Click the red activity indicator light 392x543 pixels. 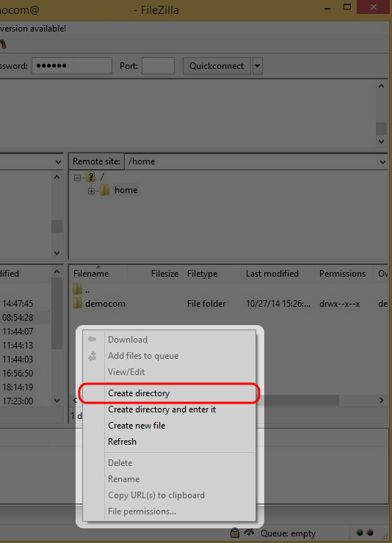(370, 533)
